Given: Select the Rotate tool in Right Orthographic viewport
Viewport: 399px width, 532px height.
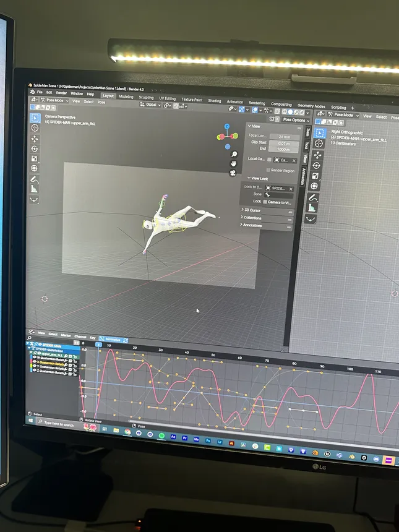Looking at the screenshot, I should tap(317, 165).
